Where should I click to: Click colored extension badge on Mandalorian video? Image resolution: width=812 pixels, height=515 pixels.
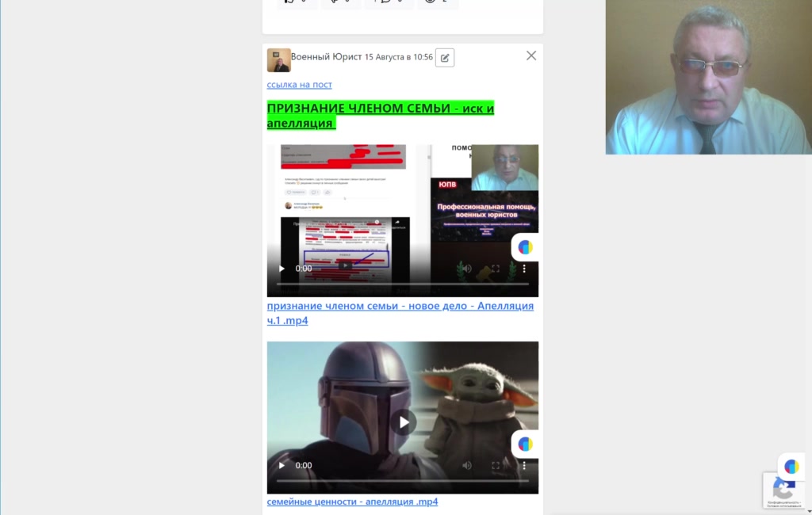[x=525, y=444]
